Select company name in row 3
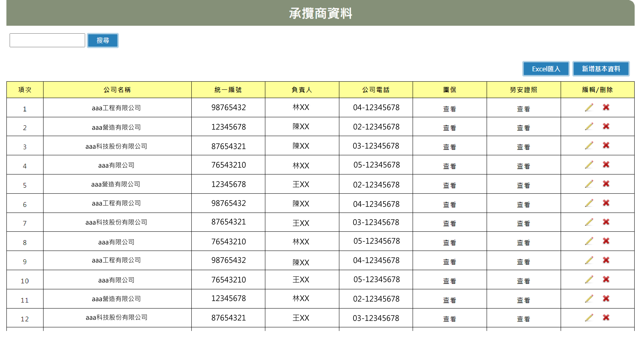Screen dimensions: 644x349 click(x=116, y=146)
